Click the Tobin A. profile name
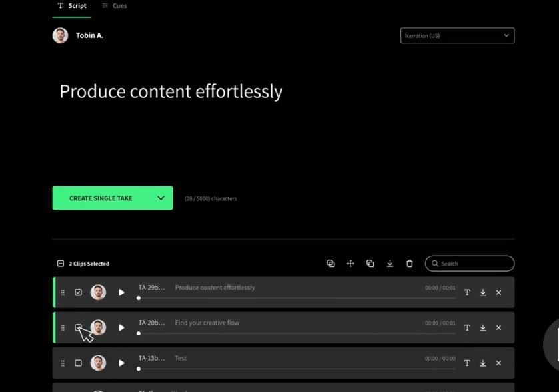The width and height of the screenshot is (559, 392). (x=89, y=35)
